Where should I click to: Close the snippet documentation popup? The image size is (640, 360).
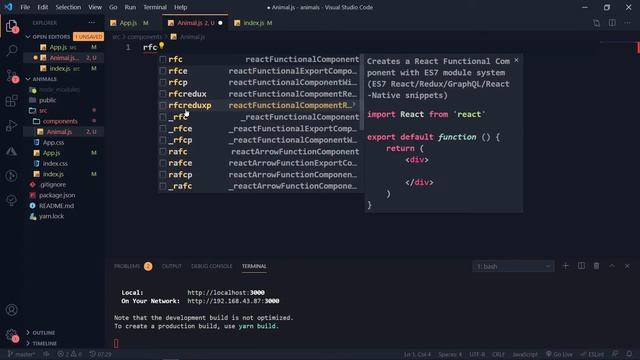pyautogui.click(x=516, y=60)
